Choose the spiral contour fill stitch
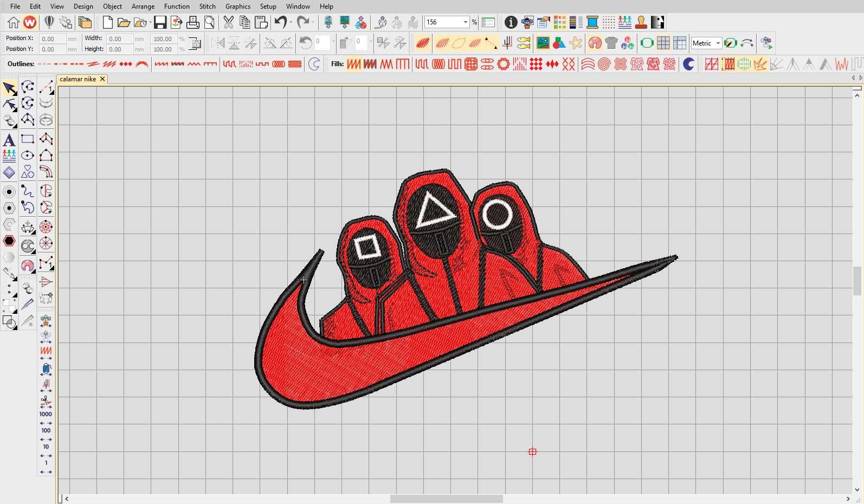This screenshot has width=864, height=504. click(x=604, y=64)
